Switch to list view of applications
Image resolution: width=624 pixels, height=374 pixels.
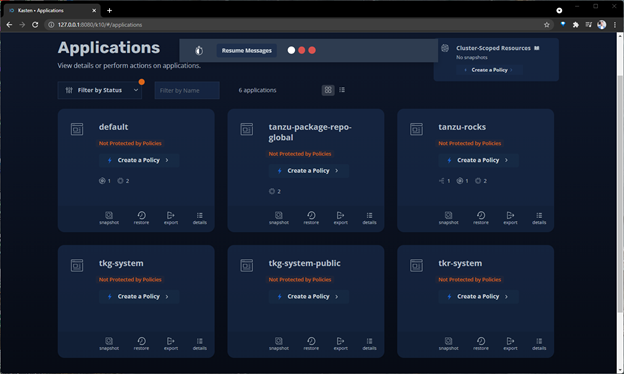(342, 90)
